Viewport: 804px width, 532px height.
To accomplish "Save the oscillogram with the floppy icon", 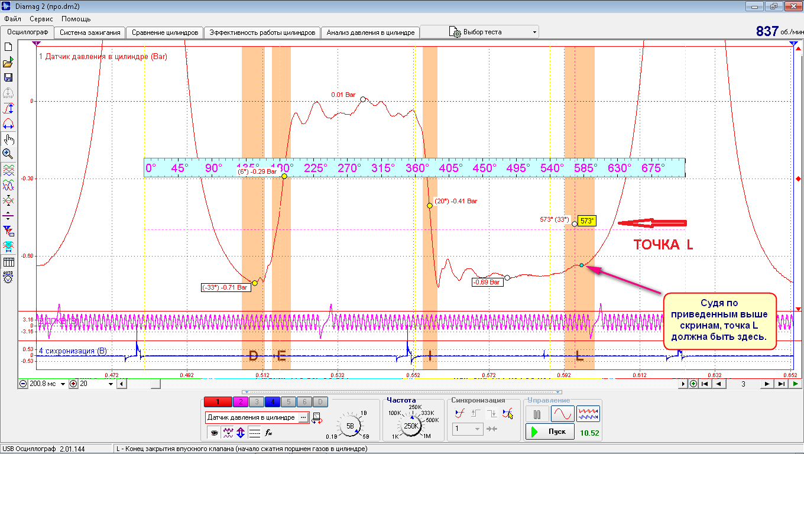I will coord(8,77).
